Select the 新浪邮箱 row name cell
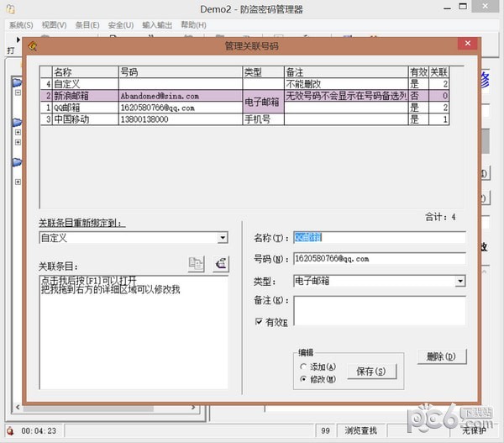Image resolution: width=504 pixels, height=443 pixels. pyautogui.click(x=85, y=96)
